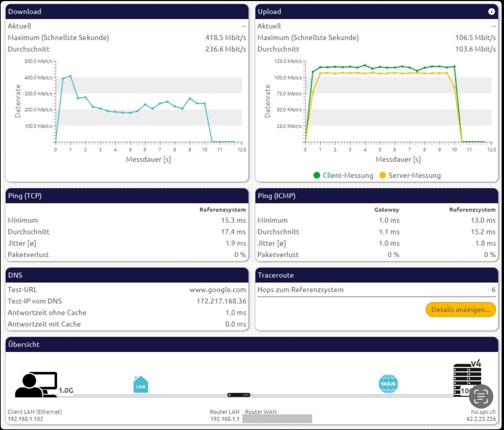Toggle the green Client-Messung legend dot
Viewport: 504px width, 430px height.
(x=317, y=175)
